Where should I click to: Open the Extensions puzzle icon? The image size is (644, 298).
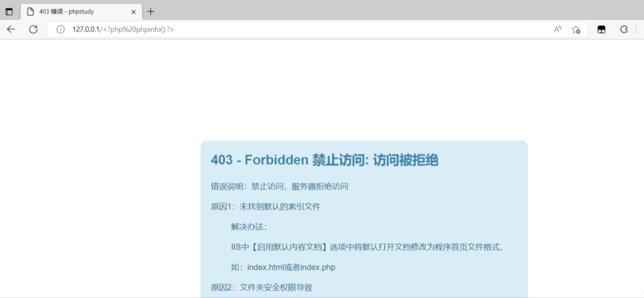coord(624,29)
